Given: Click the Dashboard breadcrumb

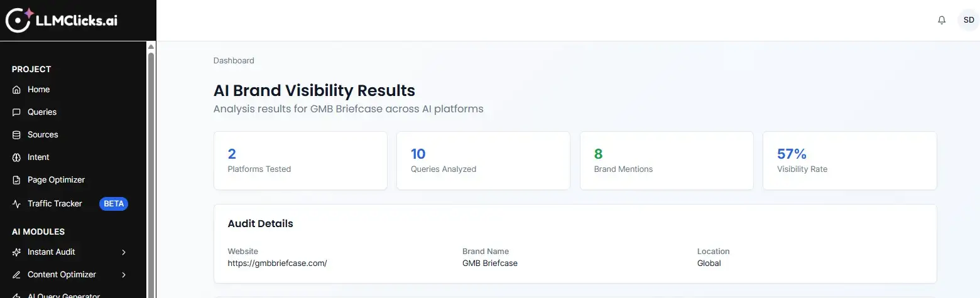Looking at the screenshot, I should 234,61.
